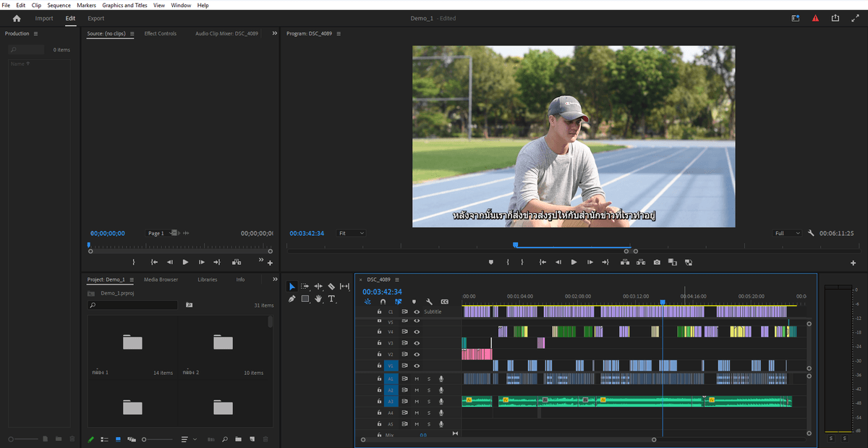Select the Pen tool
The height and width of the screenshot is (448, 868).
[292, 298]
